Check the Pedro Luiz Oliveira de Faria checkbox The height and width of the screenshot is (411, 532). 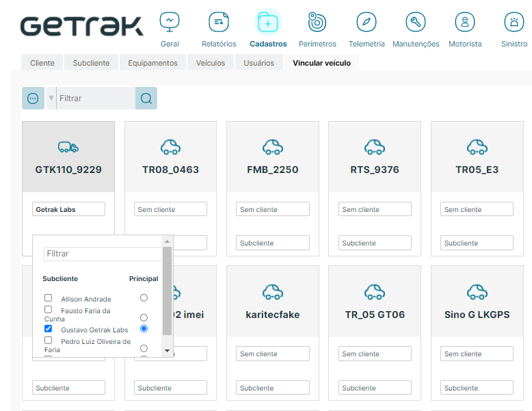click(48, 340)
